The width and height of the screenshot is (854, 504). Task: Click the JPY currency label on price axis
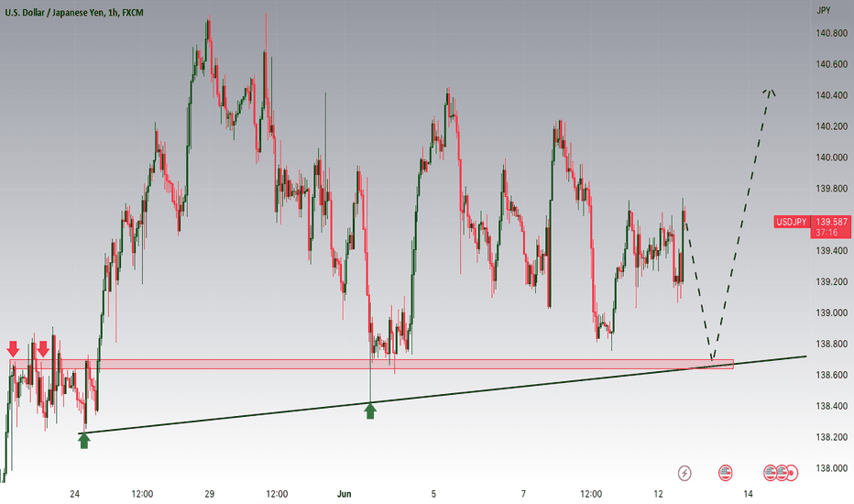[x=824, y=10]
